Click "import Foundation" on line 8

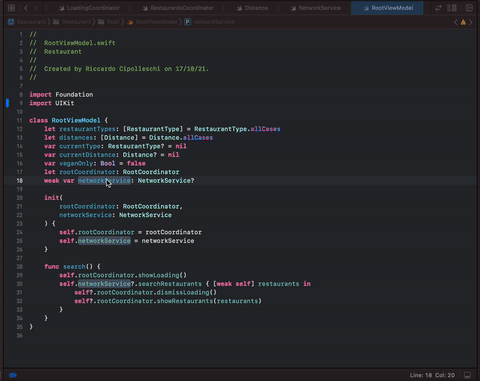(x=61, y=95)
